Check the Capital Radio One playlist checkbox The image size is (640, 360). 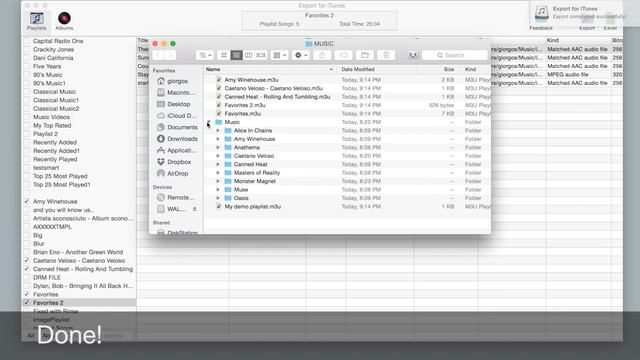pyautogui.click(x=27, y=41)
